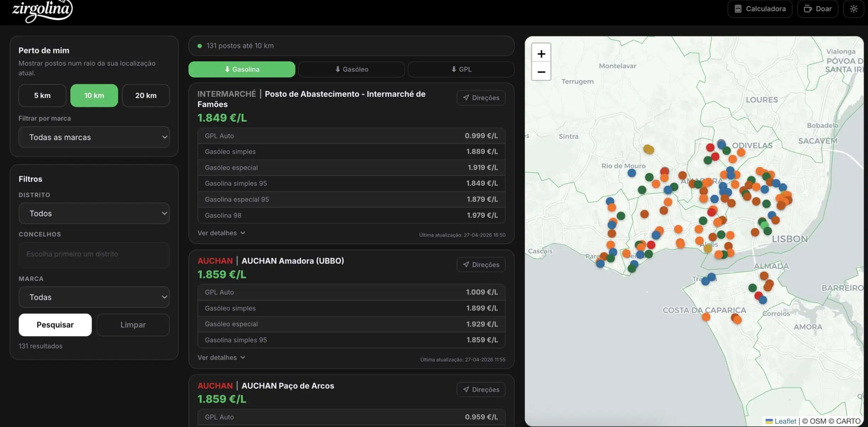
Task: Get directions to Intermarché de Famões
Action: click(x=481, y=98)
